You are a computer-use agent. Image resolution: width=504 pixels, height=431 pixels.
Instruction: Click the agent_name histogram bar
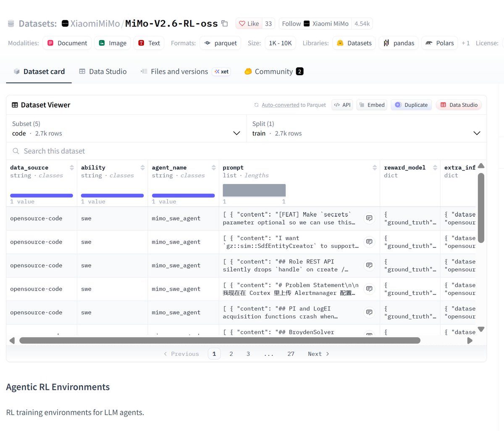click(x=183, y=195)
